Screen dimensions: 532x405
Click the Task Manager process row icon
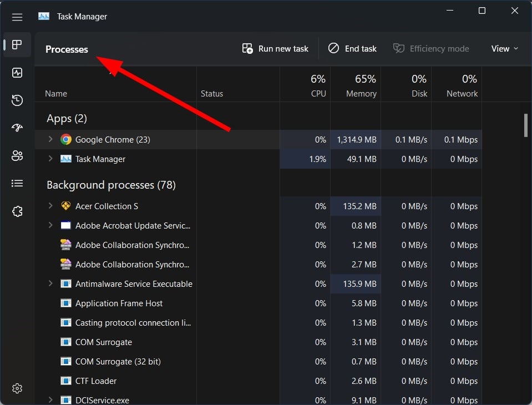pos(66,159)
